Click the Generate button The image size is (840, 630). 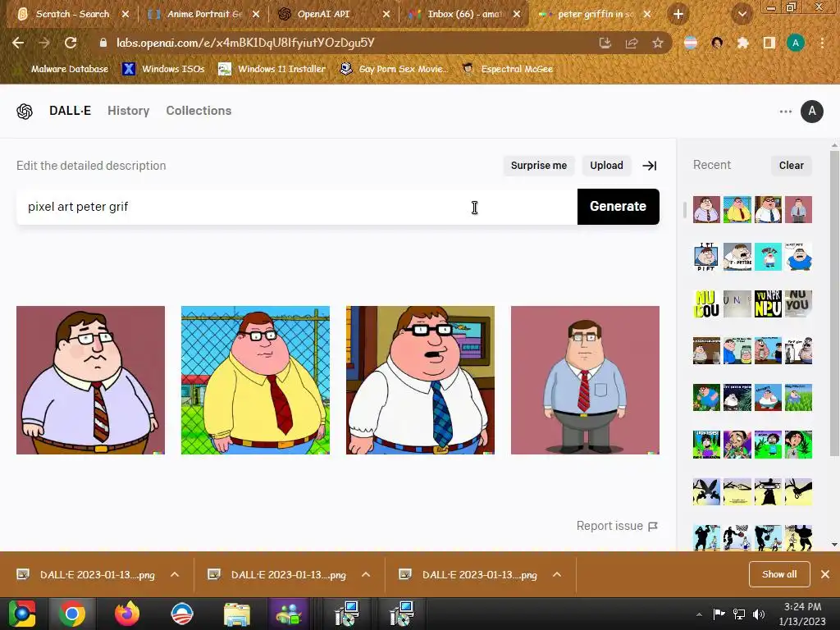click(x=619, y=206)
